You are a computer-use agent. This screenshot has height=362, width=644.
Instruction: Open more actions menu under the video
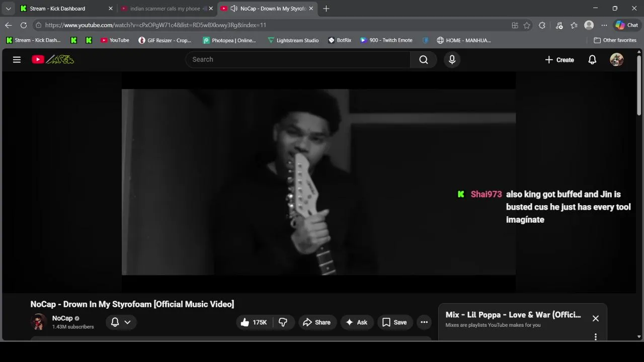pos(424,322)
